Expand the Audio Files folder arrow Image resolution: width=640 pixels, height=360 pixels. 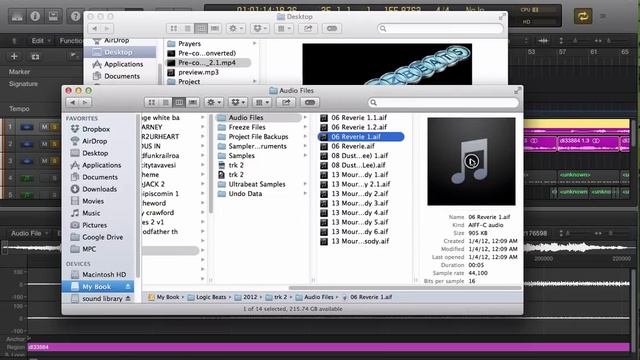[305, 118]
